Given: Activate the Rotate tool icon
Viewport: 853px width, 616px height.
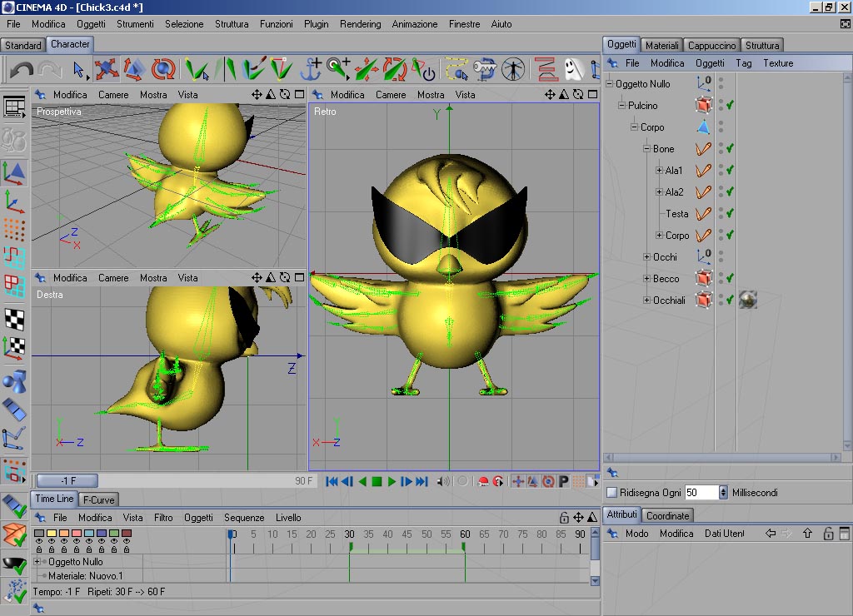Looking at the screenshot, I should click(162, 69).
